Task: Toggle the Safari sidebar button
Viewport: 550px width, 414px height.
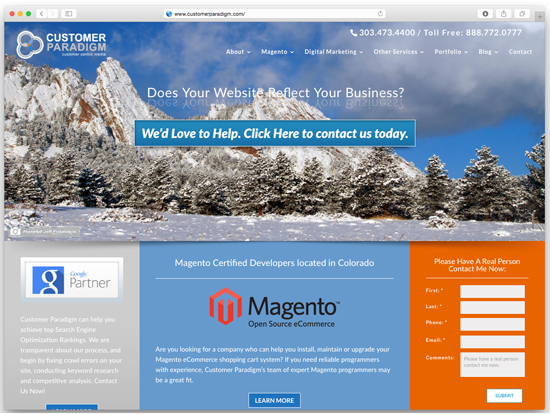Action: [x=69, y=14]
